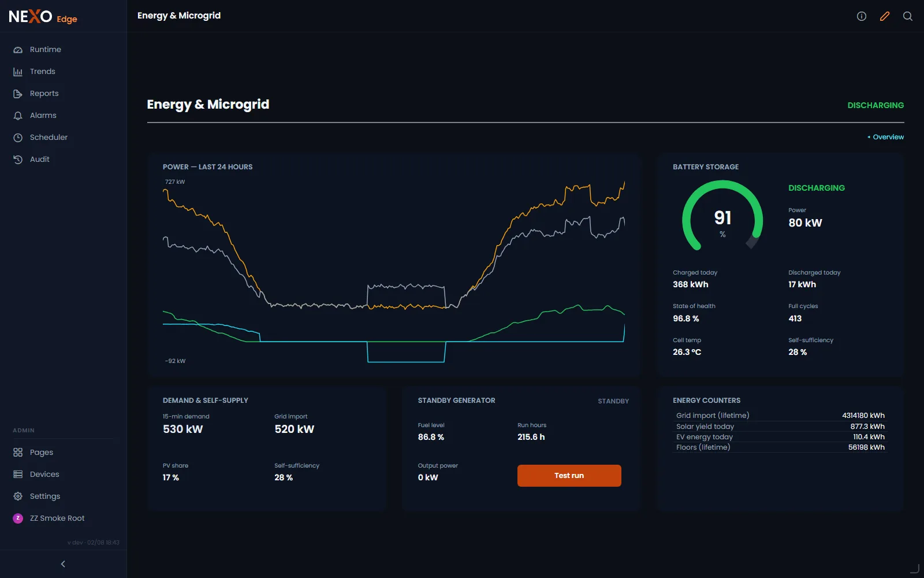Click the Reports icon in sidebar
Viewport: 924px width, 578px height.
[18, 94]
